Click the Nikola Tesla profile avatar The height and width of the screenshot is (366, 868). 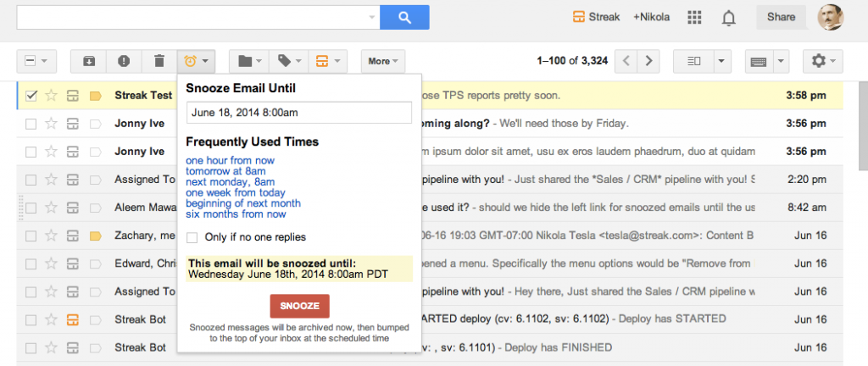coord(831,17)
